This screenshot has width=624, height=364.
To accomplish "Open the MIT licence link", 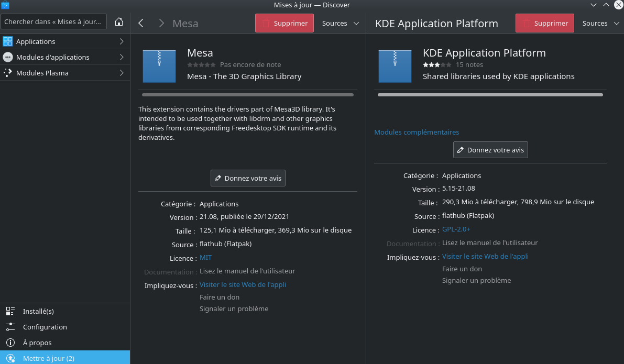I will click(205, 258).
